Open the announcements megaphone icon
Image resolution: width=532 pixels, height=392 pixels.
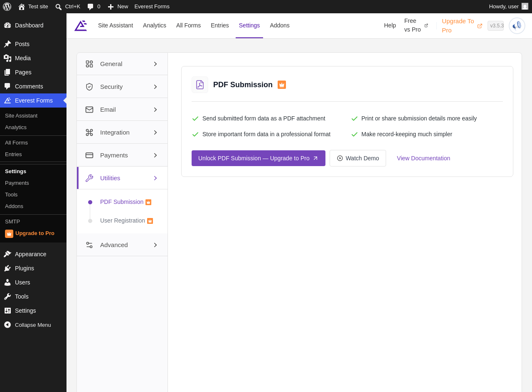(x=517, y=26)
